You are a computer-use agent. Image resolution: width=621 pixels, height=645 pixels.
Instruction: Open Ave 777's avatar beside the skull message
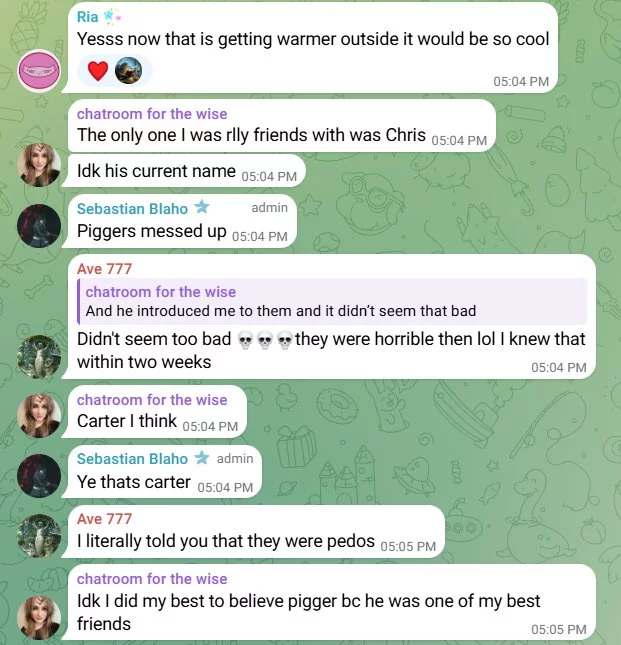(39, 357)
